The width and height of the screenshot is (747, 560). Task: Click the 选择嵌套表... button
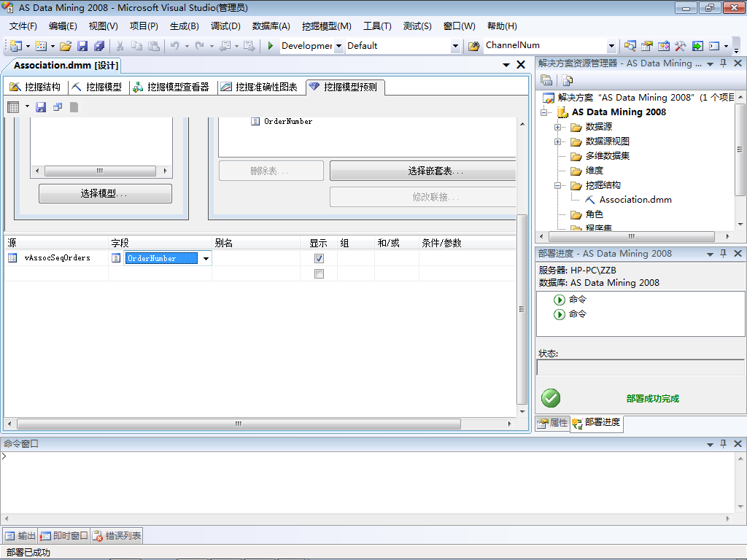tap(423, 171)
